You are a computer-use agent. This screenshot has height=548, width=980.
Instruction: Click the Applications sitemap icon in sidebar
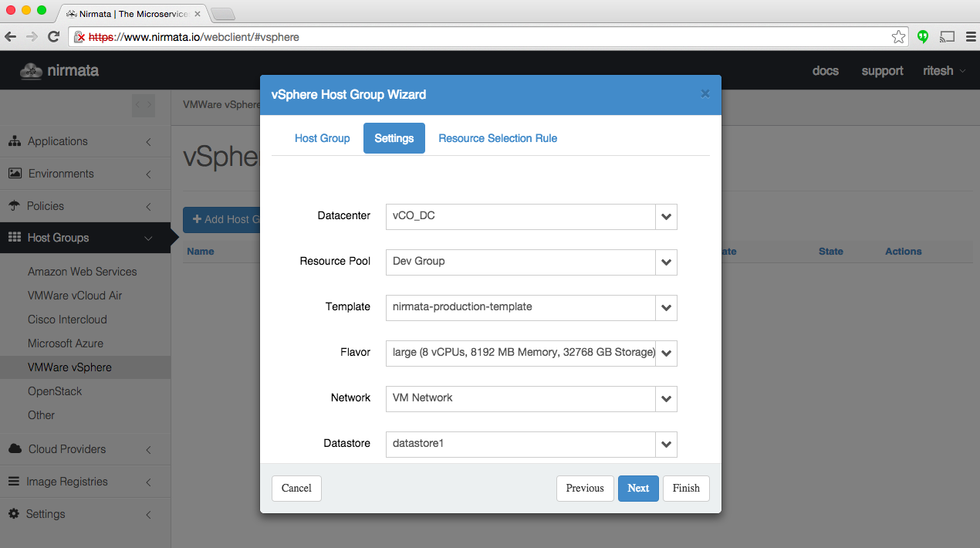click(x=14, y=141)
